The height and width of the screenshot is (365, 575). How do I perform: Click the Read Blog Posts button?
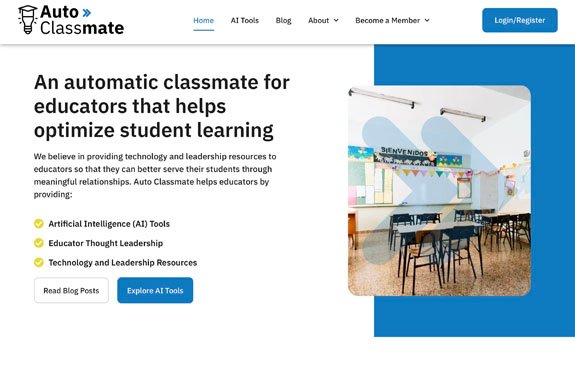pos(71,291)
